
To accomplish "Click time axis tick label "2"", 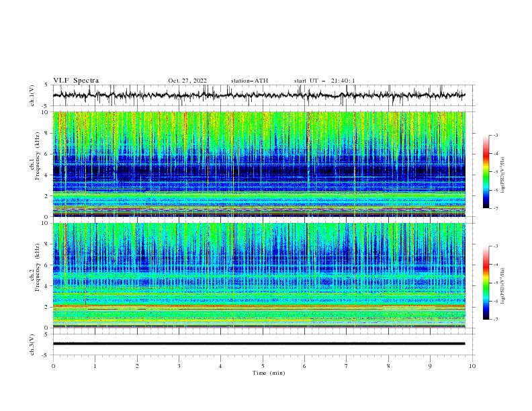I will click(137, 366).
